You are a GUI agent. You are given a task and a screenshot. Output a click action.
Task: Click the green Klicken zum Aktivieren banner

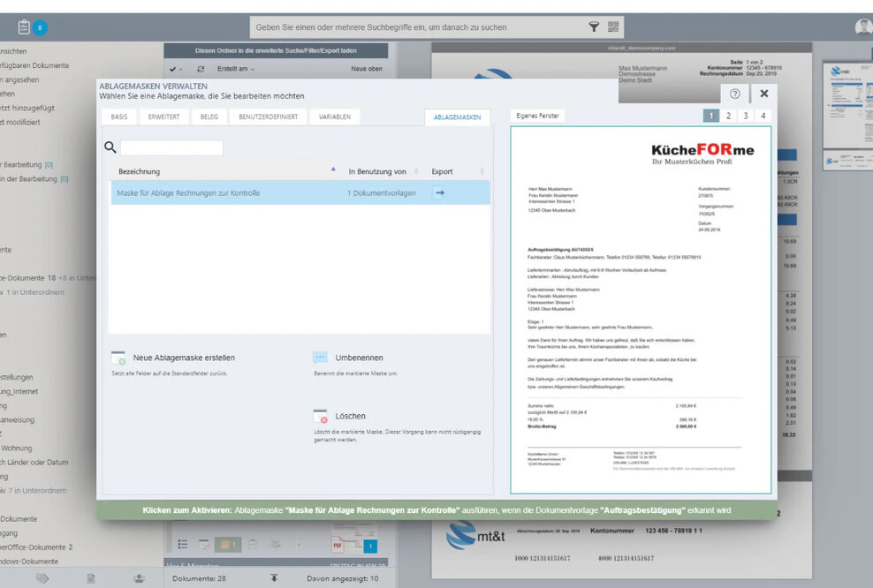tap(436, 509)
